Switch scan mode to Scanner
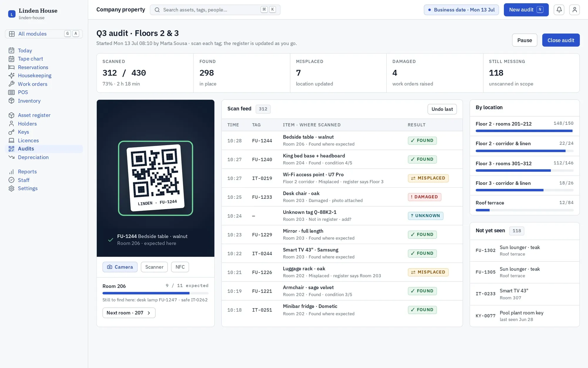 coord(154,267)
